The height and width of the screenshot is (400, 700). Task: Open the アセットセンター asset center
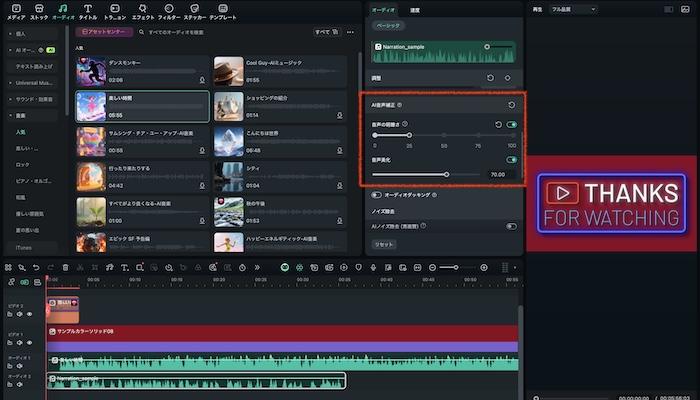click(x=104, y=32)
